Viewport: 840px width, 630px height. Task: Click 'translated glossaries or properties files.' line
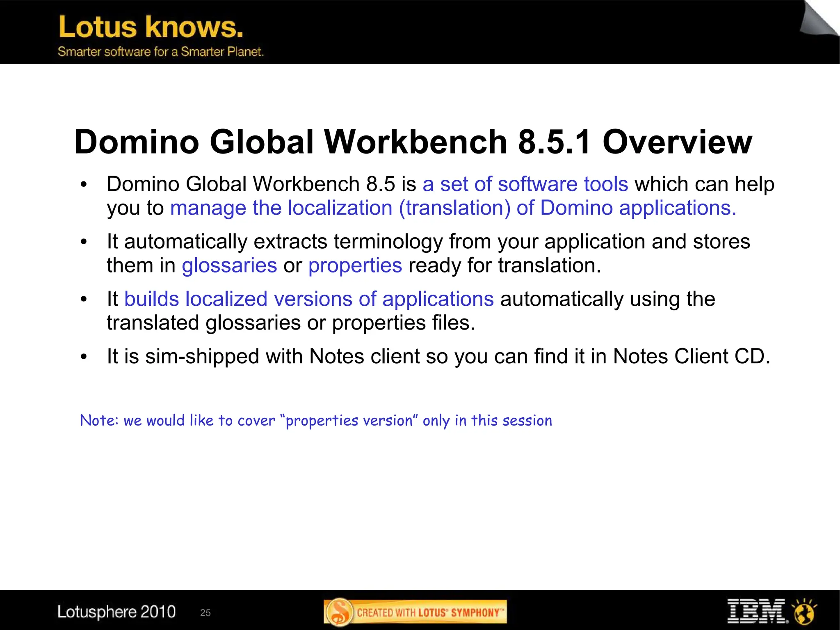click(291, 323)
